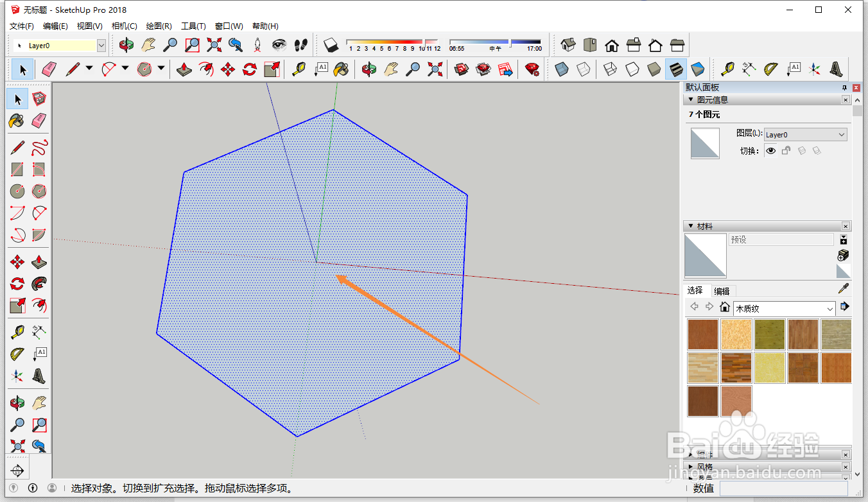The height and width of the screenshot is (502, 868).
Task: Select Monochrome face style
Action: point(698,69)
